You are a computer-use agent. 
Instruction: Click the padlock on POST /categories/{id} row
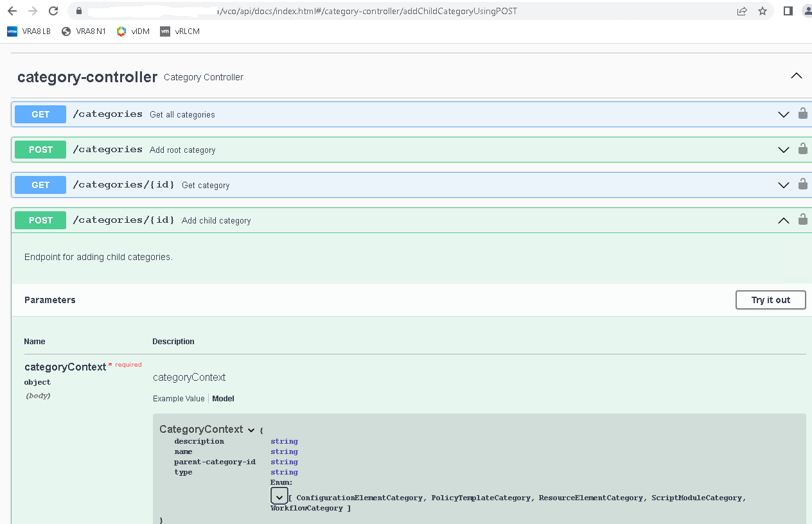(x=802, y=220)
